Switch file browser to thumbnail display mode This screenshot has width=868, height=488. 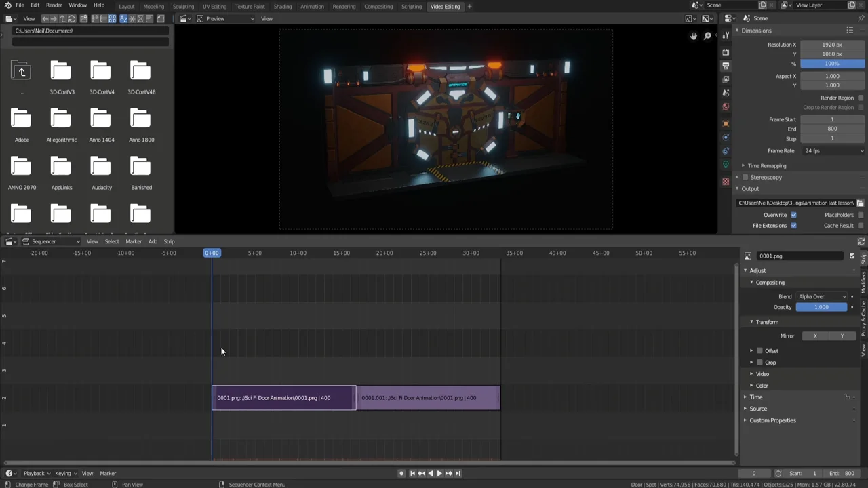click(x=112, y=18)
